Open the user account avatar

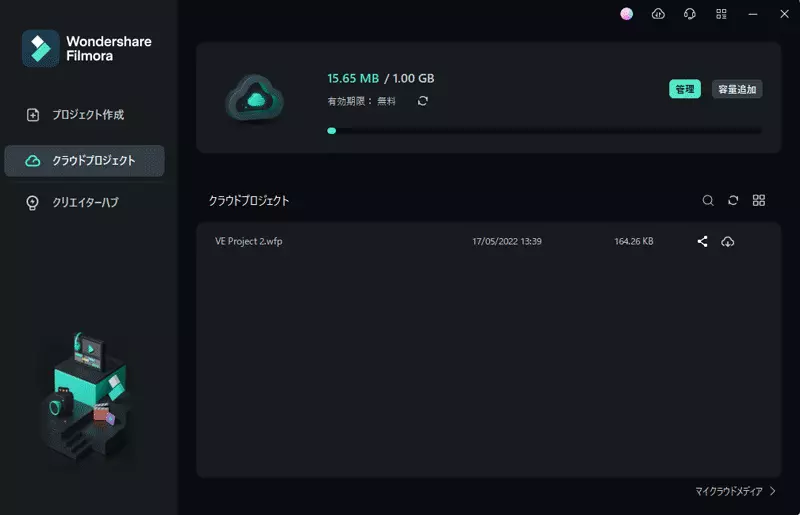click(627, 14)
